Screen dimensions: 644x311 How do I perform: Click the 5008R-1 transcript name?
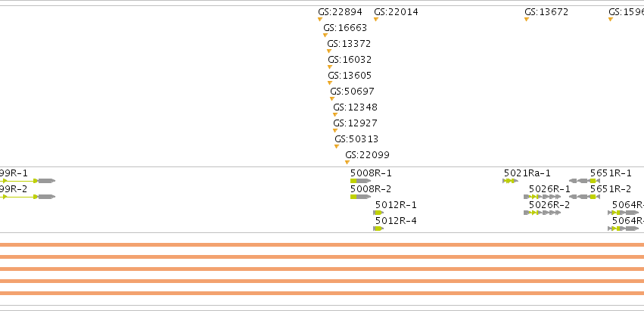(x=371, y=173)
